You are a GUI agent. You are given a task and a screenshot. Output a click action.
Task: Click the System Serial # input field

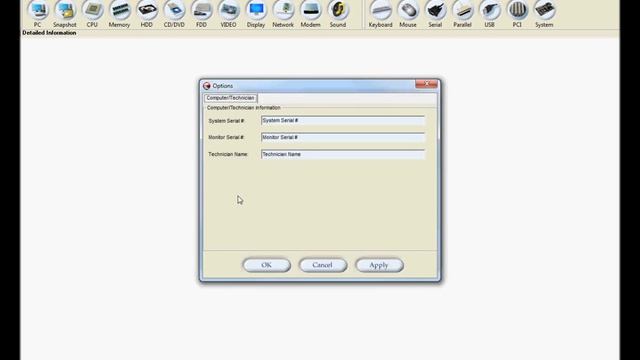[x=343, y=120]
